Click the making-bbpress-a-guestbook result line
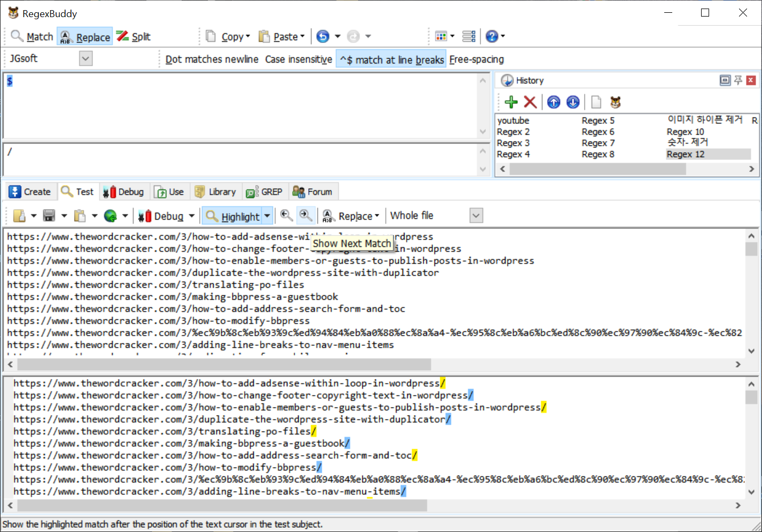The height and width of the screenshot is (532, 762). pyautogui.click(x=182, y=443)
